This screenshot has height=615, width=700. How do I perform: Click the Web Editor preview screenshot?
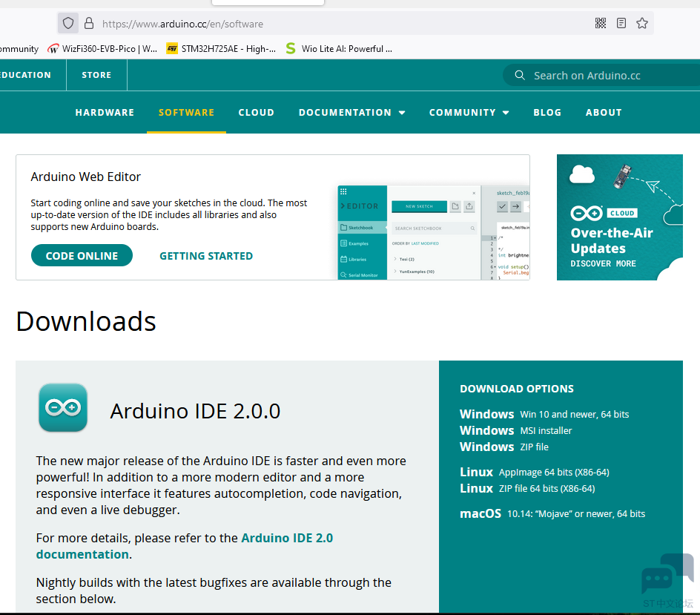[434, 232]
